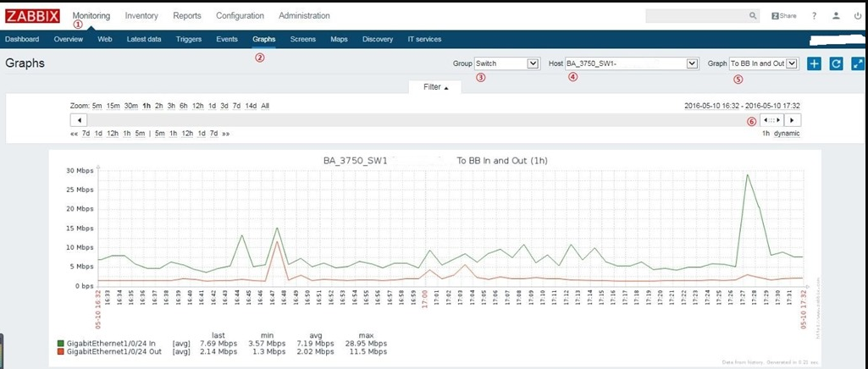Image resolution: width=868 pixels, height=369 pixels.
Task: Set zoom to 15m
Action: pos(113,106)
